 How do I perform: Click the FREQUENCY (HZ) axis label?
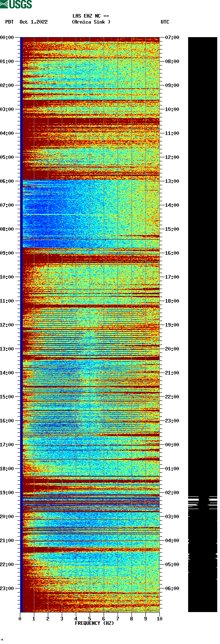coord(94,623)
